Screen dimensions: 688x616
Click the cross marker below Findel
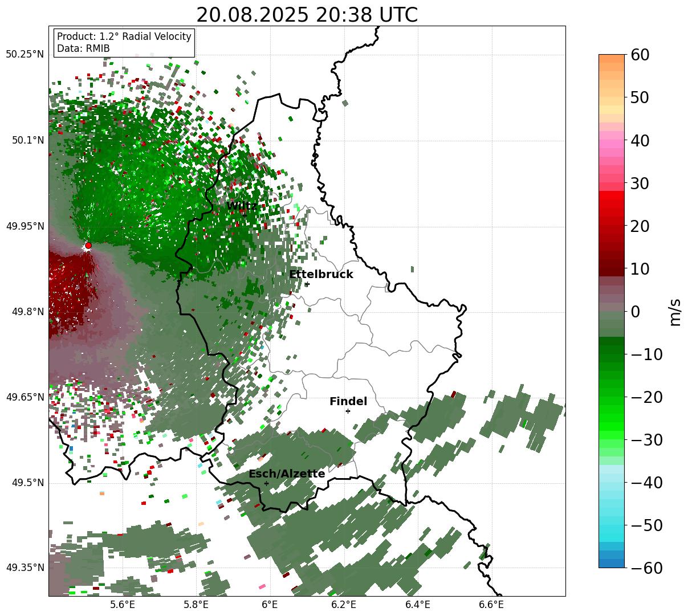[x=348, y=411]
